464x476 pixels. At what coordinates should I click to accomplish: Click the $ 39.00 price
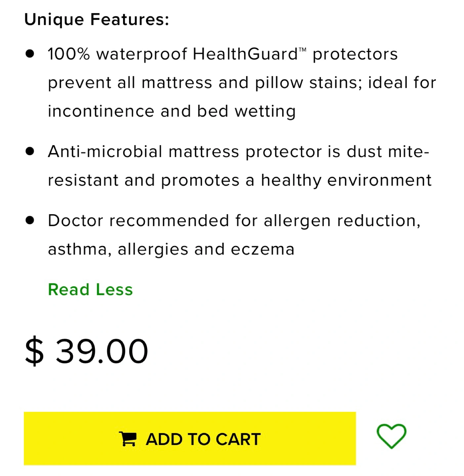pos(87,351)
